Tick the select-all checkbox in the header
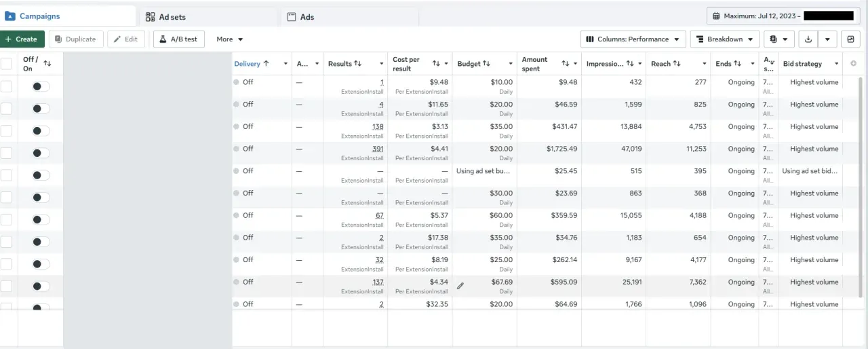 point(6,64)
